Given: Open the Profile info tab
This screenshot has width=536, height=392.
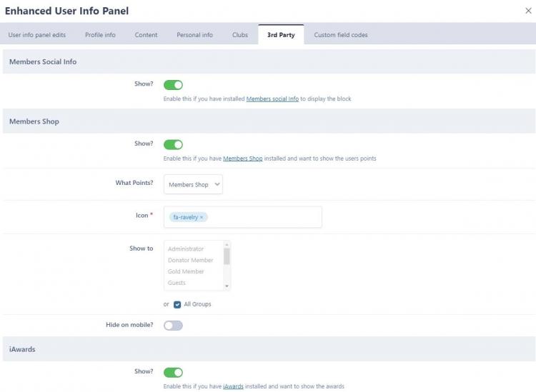Looking at the screenshot, I should [100, 35].
